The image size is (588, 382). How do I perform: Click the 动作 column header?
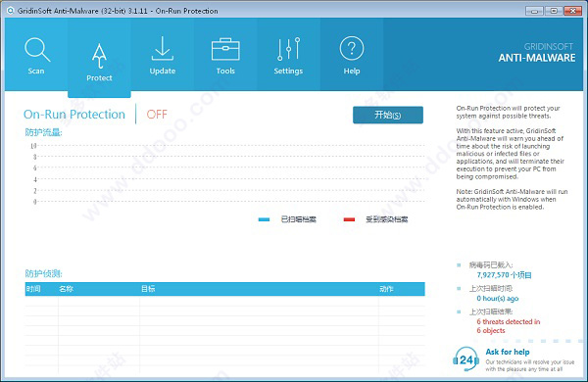(x=387, y=289)
